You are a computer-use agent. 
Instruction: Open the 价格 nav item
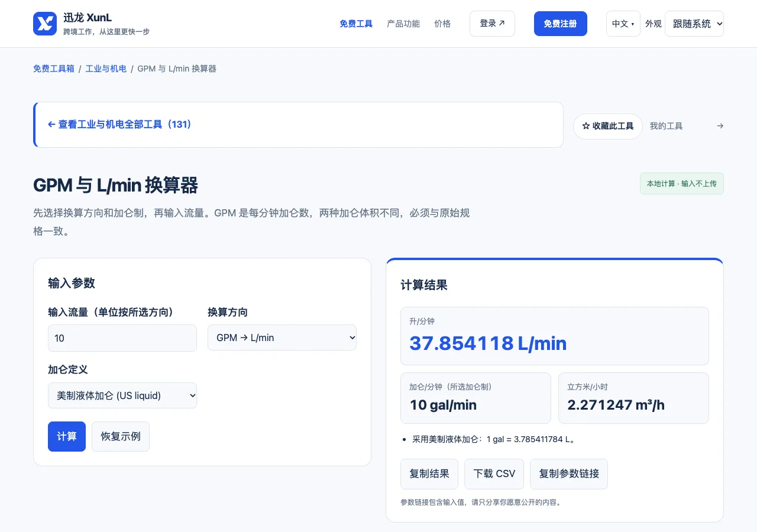(x=442, y=24)
